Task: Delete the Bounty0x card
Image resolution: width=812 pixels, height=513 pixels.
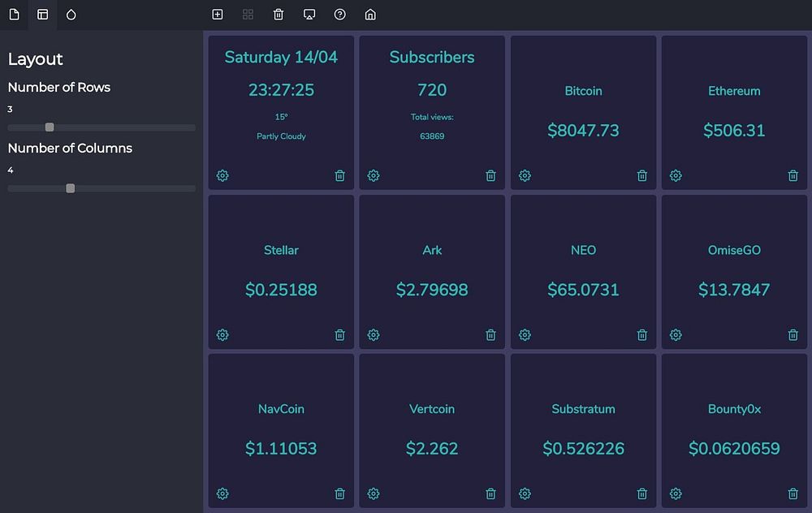Action: point(793,494)
